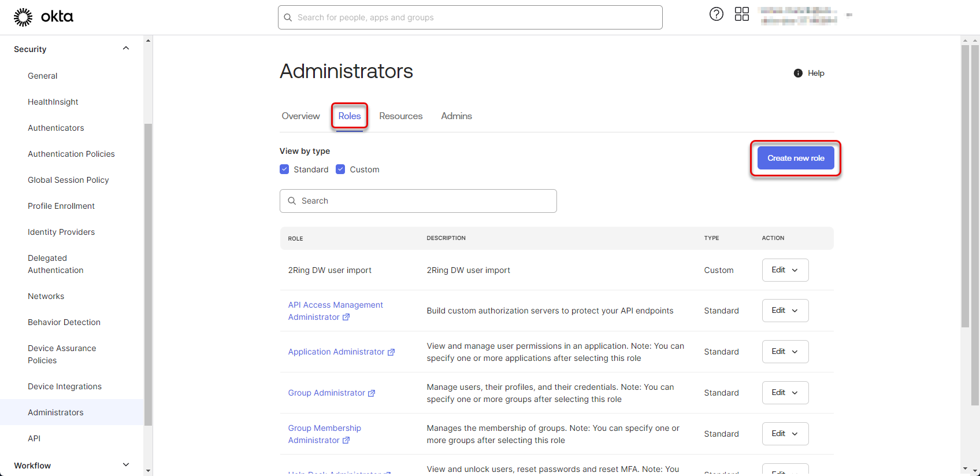
Task: Expand the Workflow sidebar section
Action: tap(126, 465)
